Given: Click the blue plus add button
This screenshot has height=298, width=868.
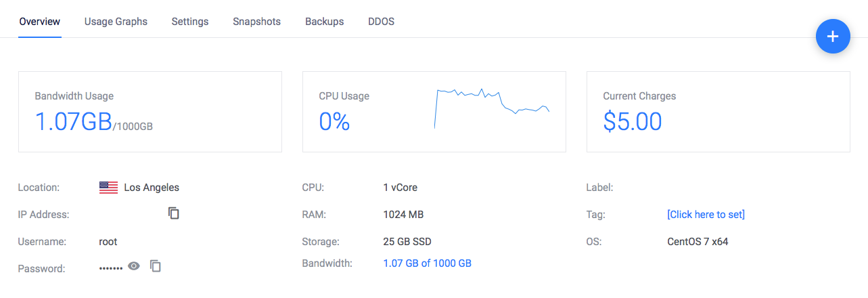Looking at the screenshot, I should [x=833, y=37].
